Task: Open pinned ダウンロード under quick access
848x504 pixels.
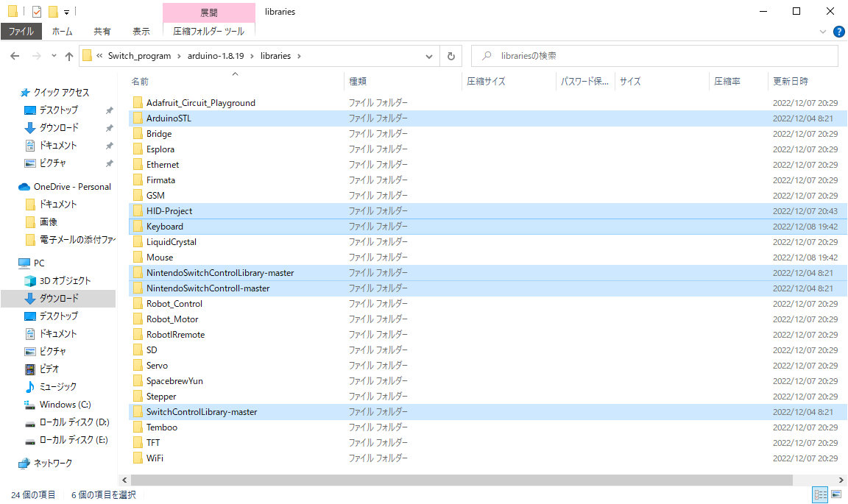Action: tap(59, 127)
